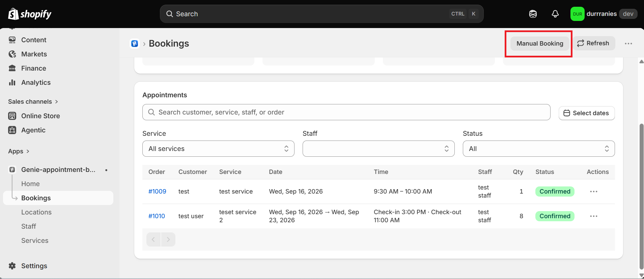Click the Agentic channel icon
644x279 pixels.
pos(12,130)
